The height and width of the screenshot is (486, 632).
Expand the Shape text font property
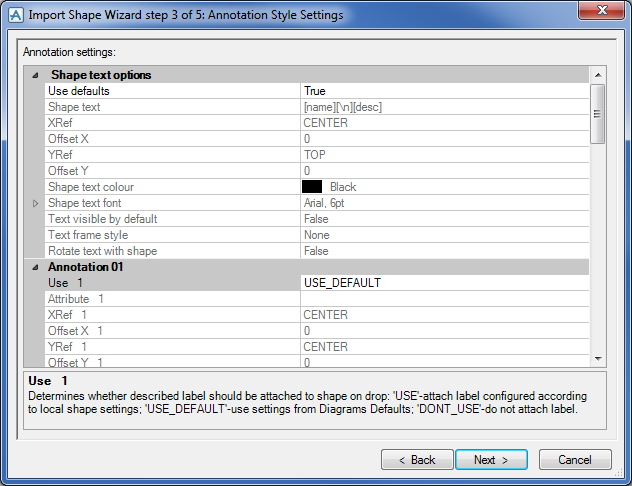37,203
